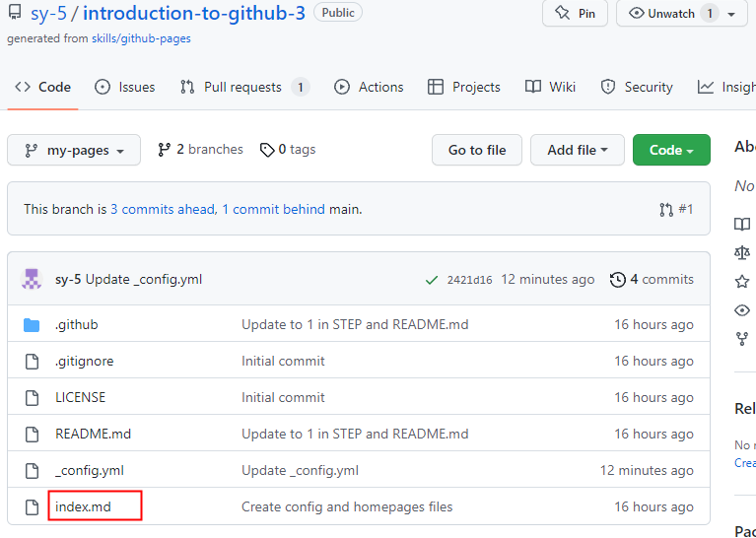This screenshot has height=538, width=756.
Task: Click the .github folder icon
Action: (32, 325)
